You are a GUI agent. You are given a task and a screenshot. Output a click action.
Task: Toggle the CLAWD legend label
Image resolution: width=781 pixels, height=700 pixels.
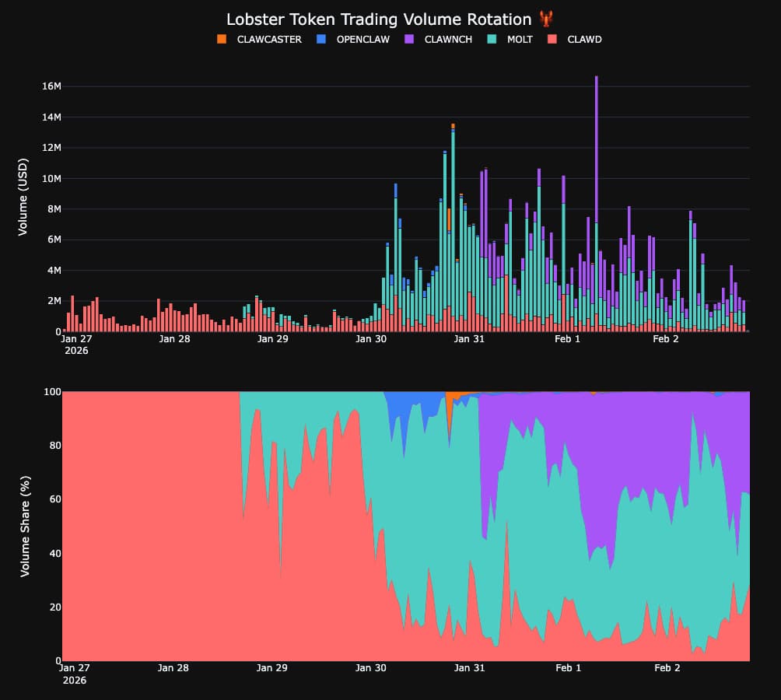click(x=584, y=39)
